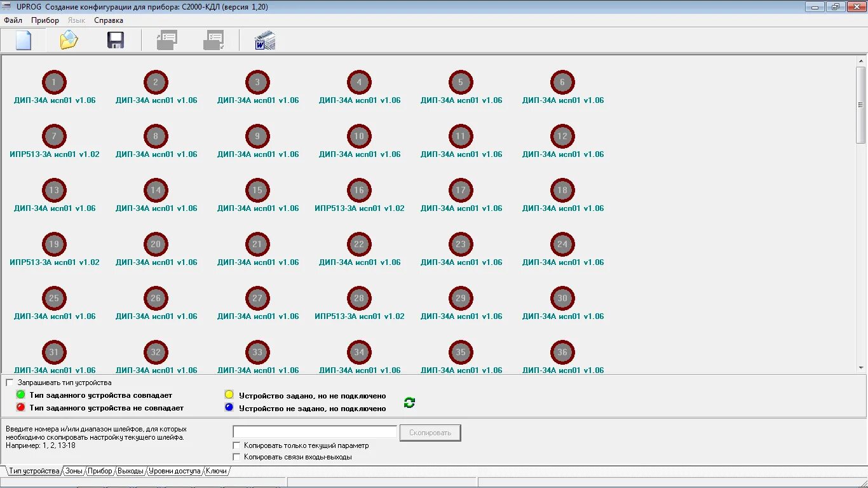The width and height of the screenshot is (868, 488).
Task: Open the Прибор menu
Action: pyautogui.click(x=45, y=20)
